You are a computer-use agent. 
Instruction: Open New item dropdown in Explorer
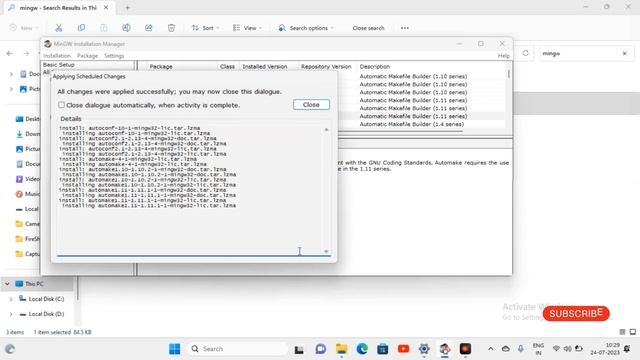coord(24,28)
